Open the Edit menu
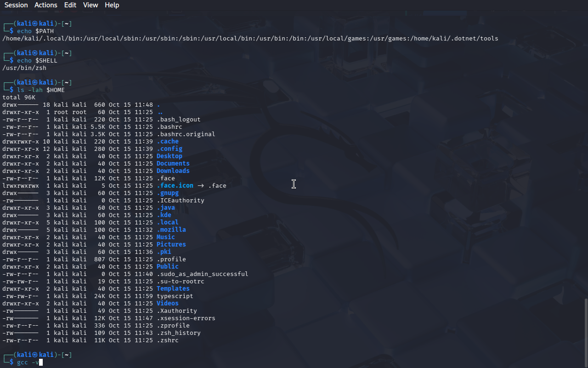This screenshot has width=588, height=368. 70,5
